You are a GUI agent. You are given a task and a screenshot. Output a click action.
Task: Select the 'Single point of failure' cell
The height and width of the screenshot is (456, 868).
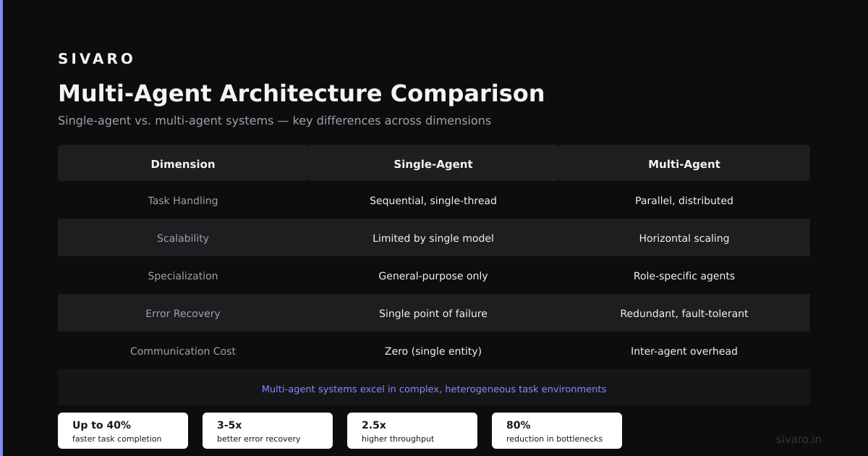(x=433, y=313)
